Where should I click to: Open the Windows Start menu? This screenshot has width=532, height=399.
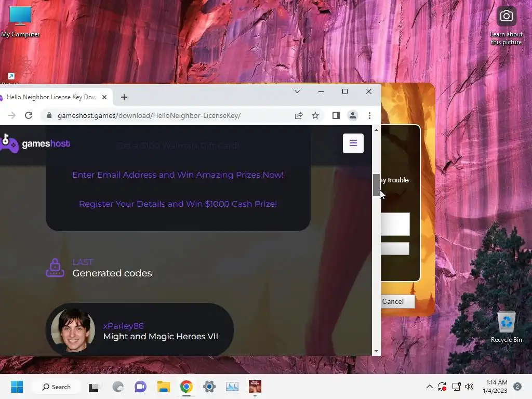(x=17, y=387)
